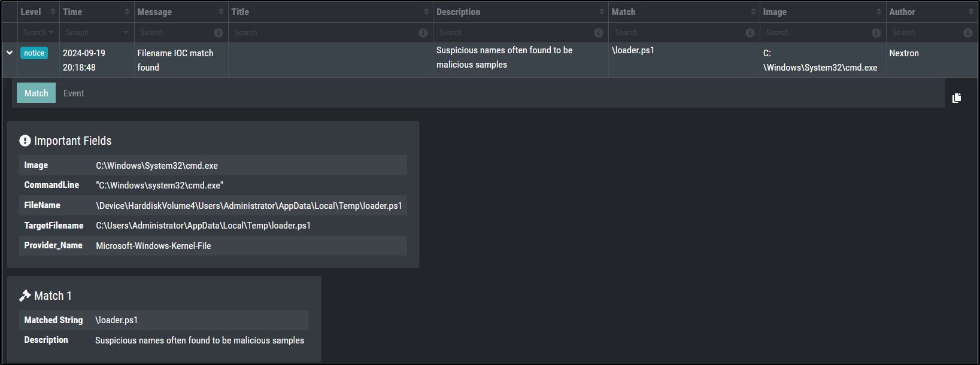The image size is (980, 365).
Task: Click the info icon in Description search field
Action: tap(598, 33)
